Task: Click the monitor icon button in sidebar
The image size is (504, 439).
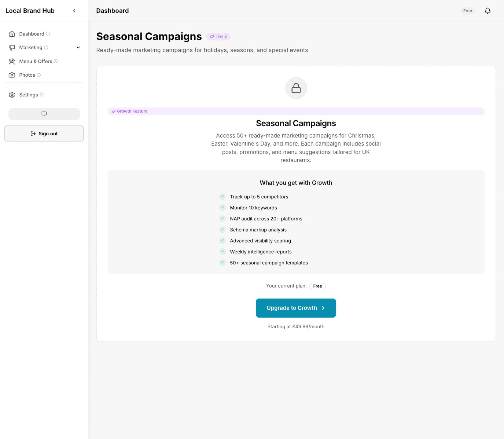Action: tap(44, 114)
